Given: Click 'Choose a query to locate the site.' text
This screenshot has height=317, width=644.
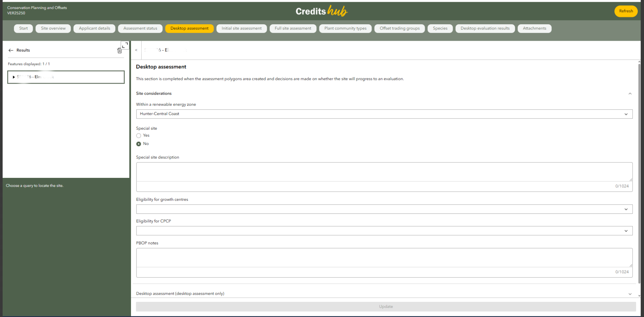Looking at the screenshot, I should 34,186.
